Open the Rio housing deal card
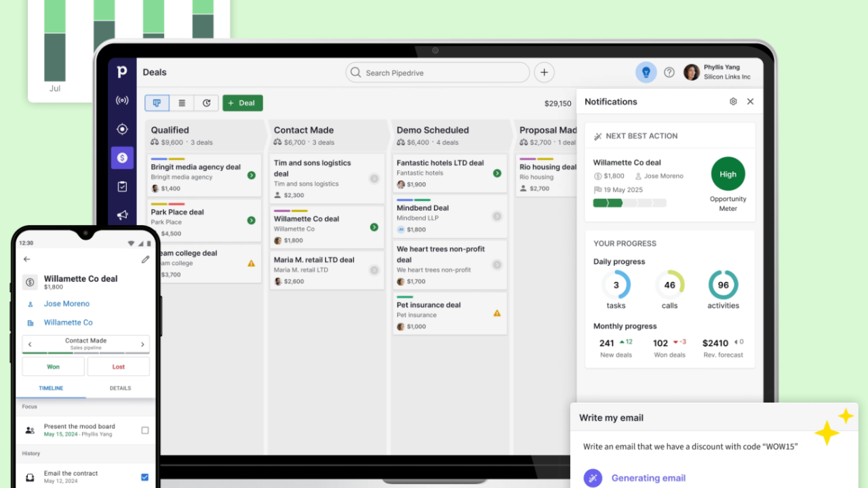This screenshot has width=868, height=488. pyautogui.click(x=547, y=176)
